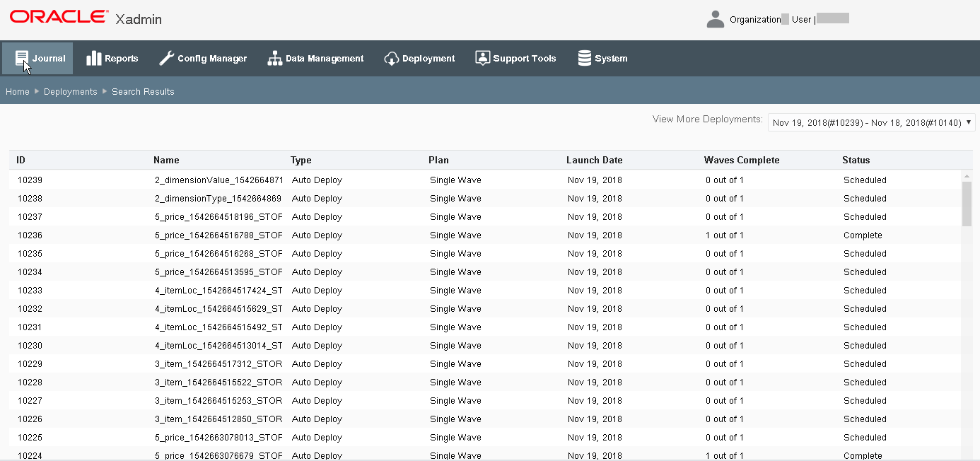Open the View More Deployments dropdown
Viewport: 980px width, 461px height.
872,122
